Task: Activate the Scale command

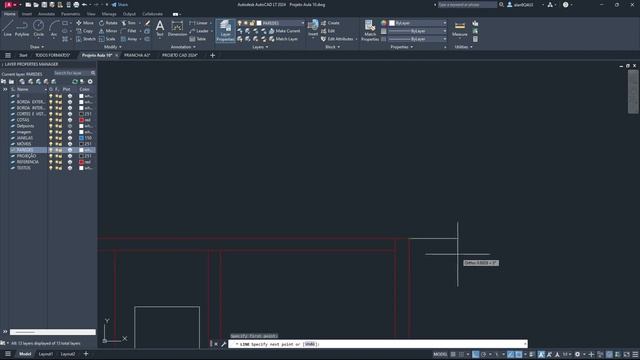Action: tap(107, 39)
